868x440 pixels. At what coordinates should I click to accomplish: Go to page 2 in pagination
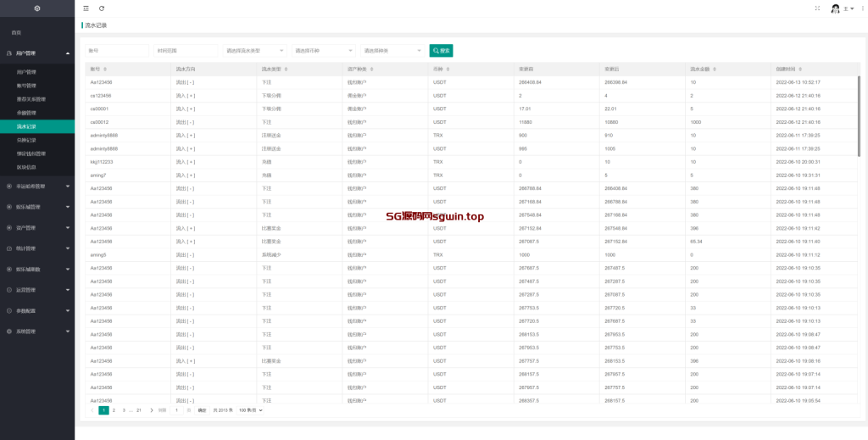pos(114,410)
